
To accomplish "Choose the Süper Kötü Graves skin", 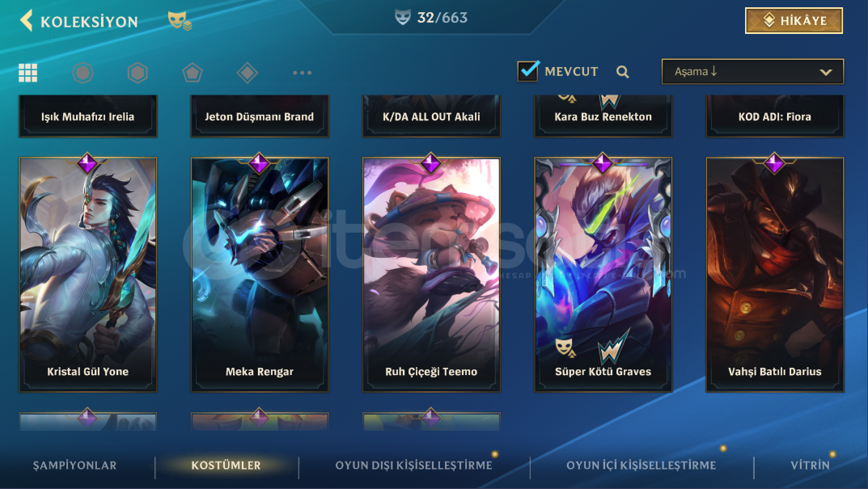I will click(603, 274).
